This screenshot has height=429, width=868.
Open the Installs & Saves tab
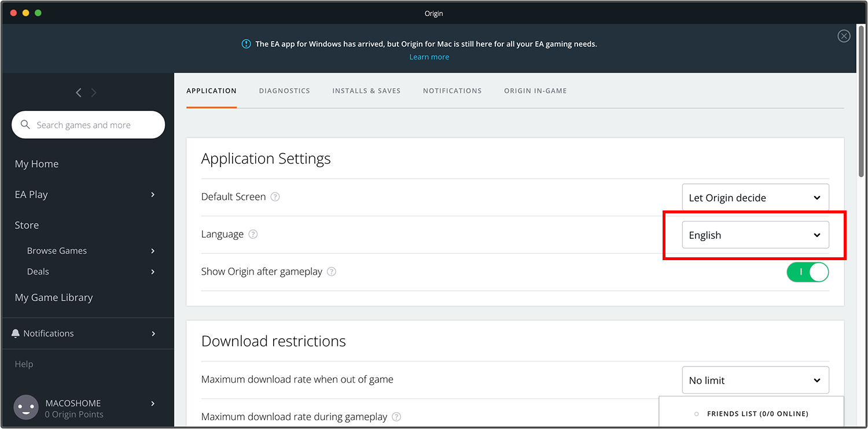pyautogui.click(x=366, y=91)
